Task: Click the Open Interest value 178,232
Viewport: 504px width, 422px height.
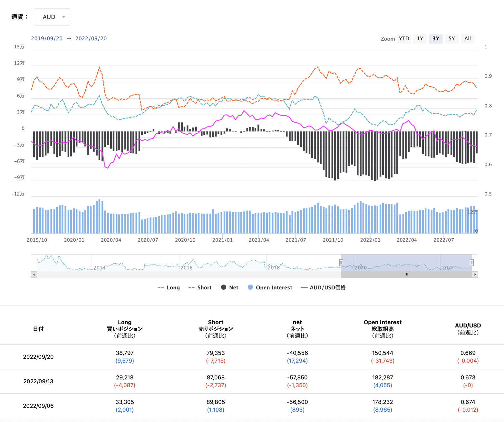Action: tap(383, 402)
